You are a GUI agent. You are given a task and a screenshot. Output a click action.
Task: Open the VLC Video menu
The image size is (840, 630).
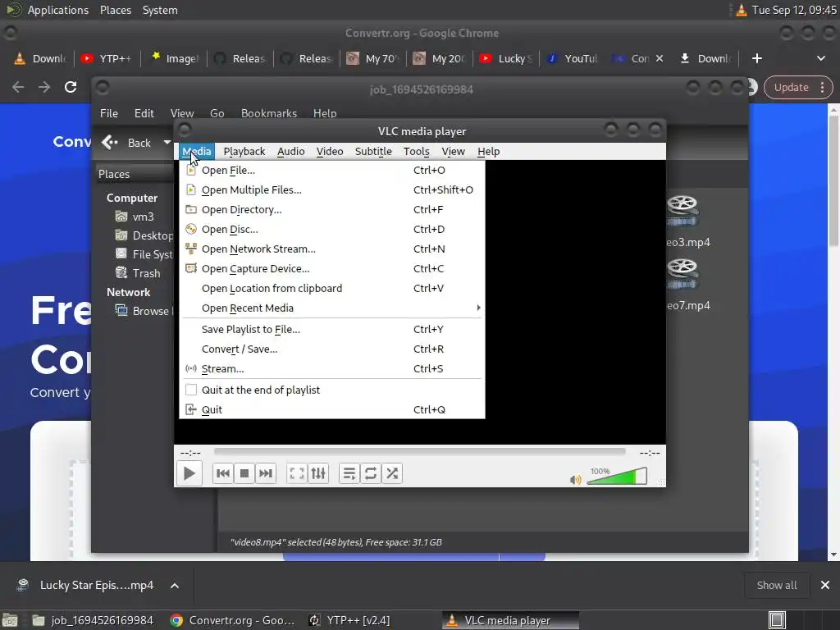pos(330,152)
